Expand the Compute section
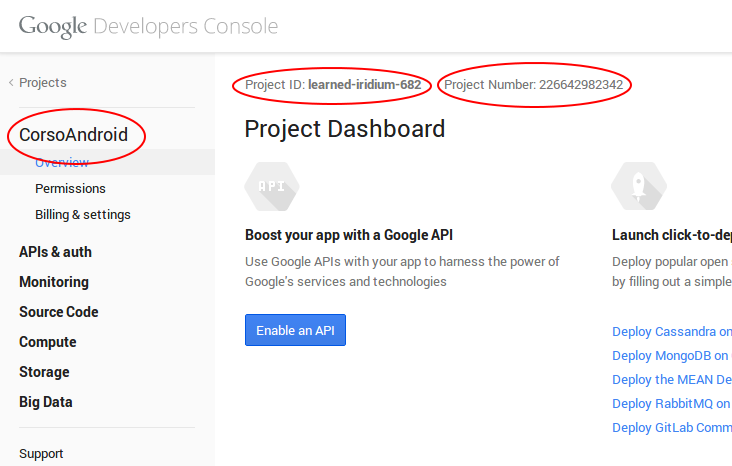 coord(48,342)
